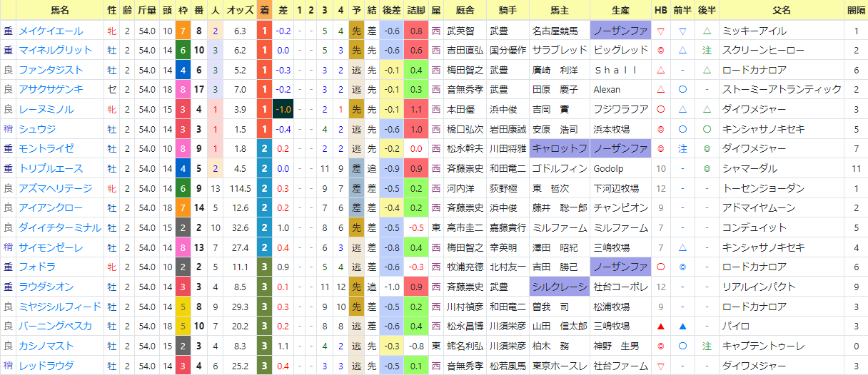Click jockey name 北村友一

[x=507, y=266]
